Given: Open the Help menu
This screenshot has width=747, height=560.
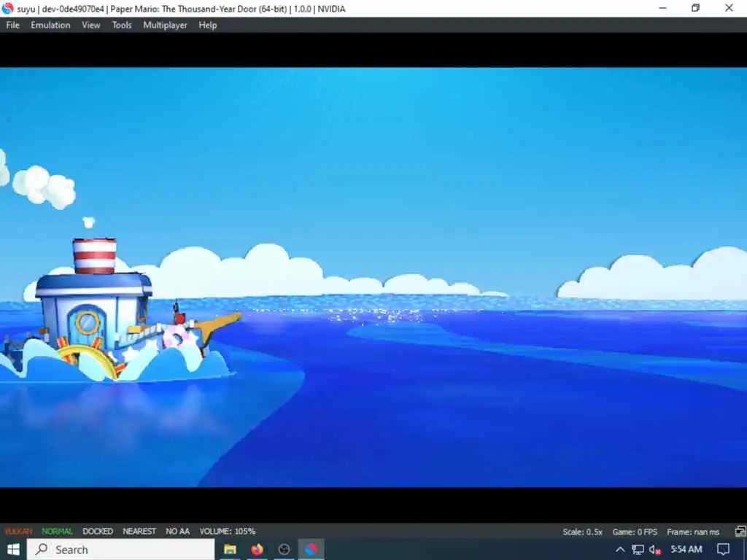Looking at the screenshot, I should 208,26.
